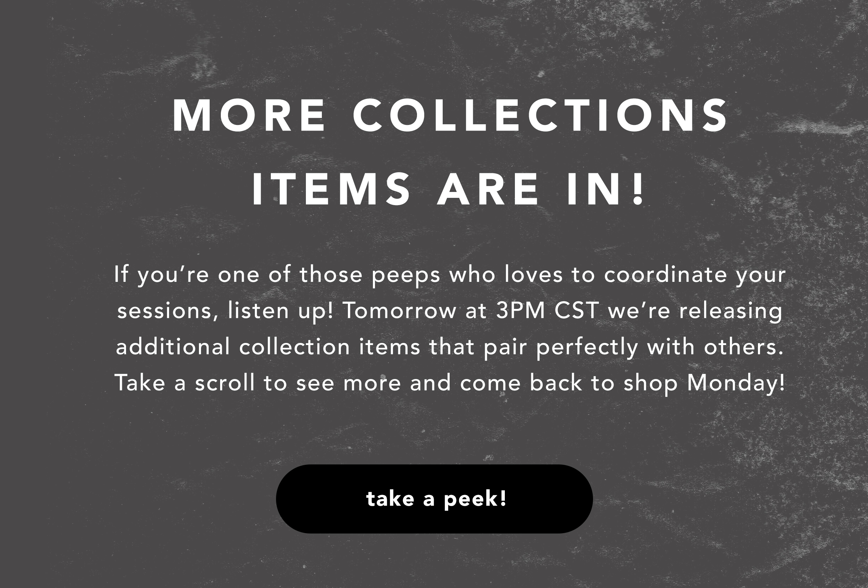Click the phrase 'additional collection items'
Screen dimensions: 868x588
[268, 347]
